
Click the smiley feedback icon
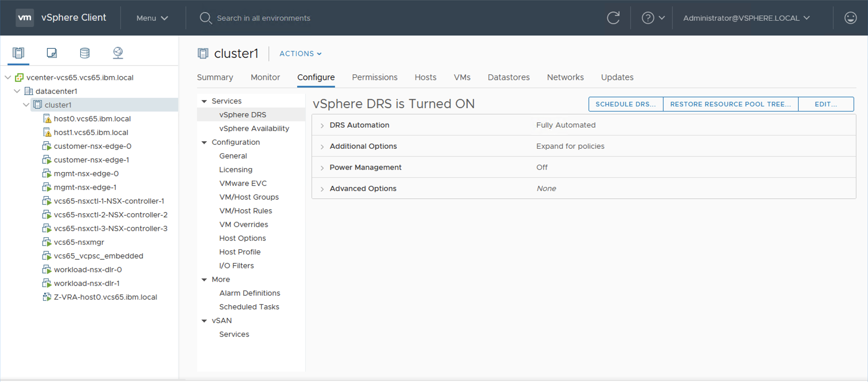[850, 18]
